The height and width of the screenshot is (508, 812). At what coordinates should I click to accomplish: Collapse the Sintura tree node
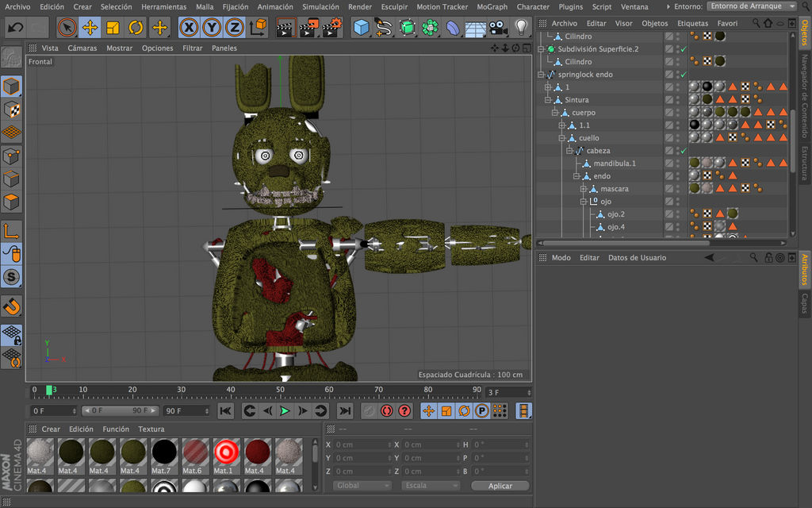[x=548, y=100]
